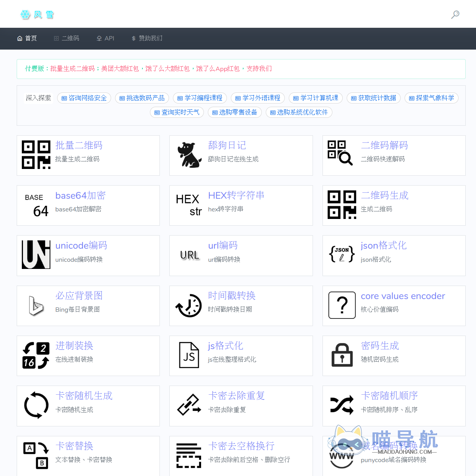Image resolution: width=476 pixels, height=476 pixels.
Task: Click the 密码生成 padlock icon
Action: [342, 355]
